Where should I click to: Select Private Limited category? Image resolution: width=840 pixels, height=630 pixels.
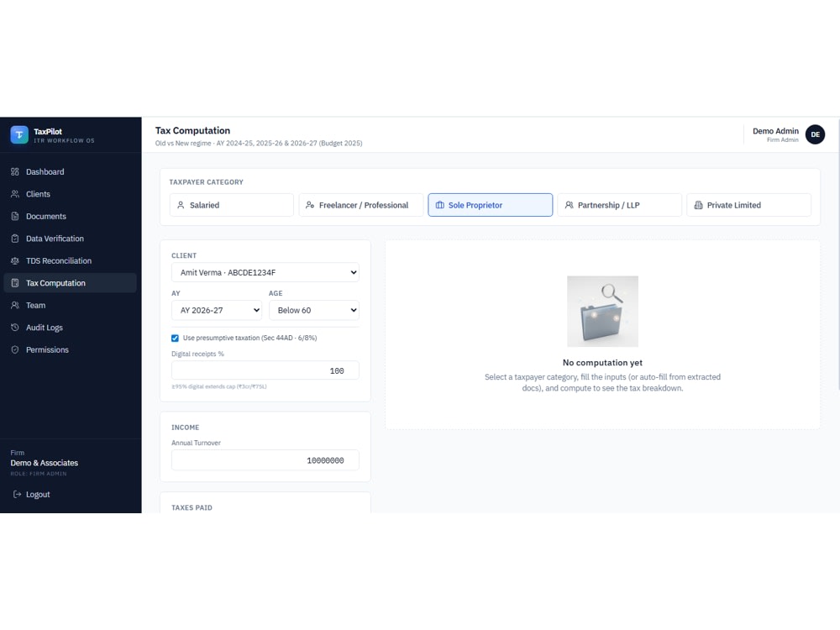click(749, 205)
